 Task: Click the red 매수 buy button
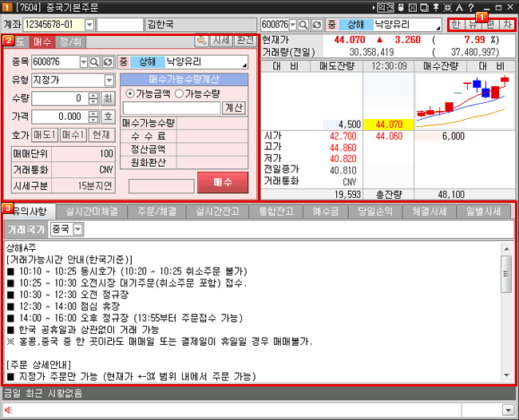tap(223, 182)
